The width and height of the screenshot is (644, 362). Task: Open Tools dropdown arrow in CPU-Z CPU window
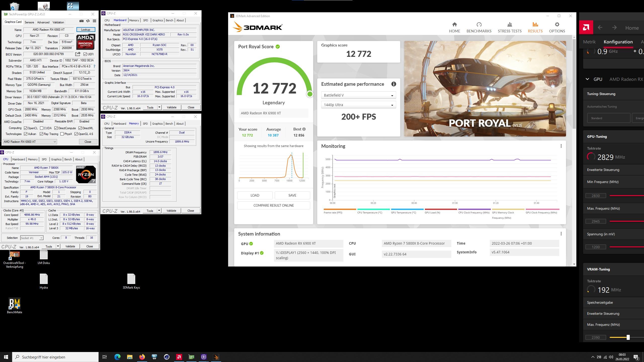point(58,246)
